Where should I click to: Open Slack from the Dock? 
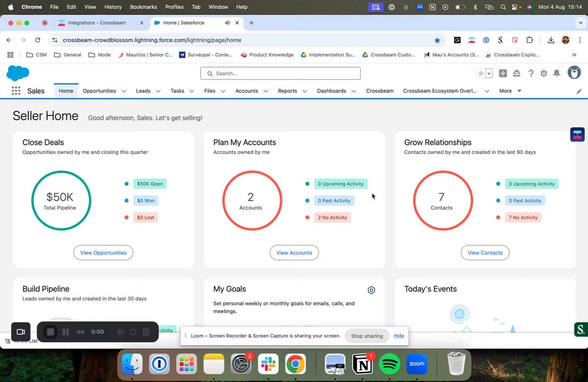268,365
